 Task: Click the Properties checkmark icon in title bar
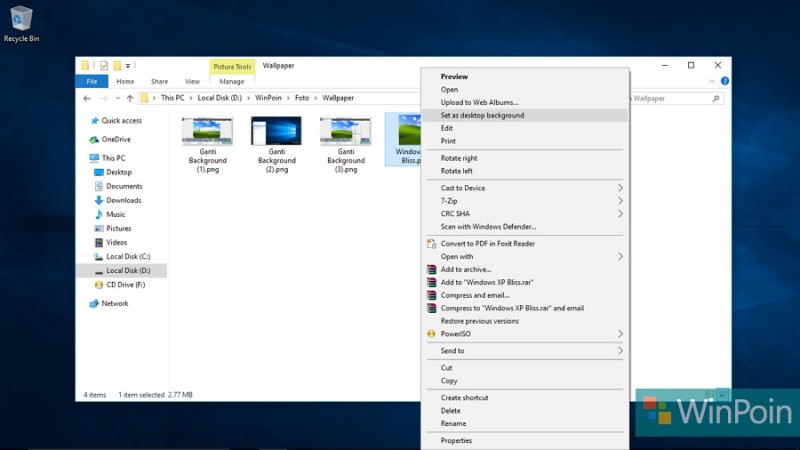click(104, 65)
